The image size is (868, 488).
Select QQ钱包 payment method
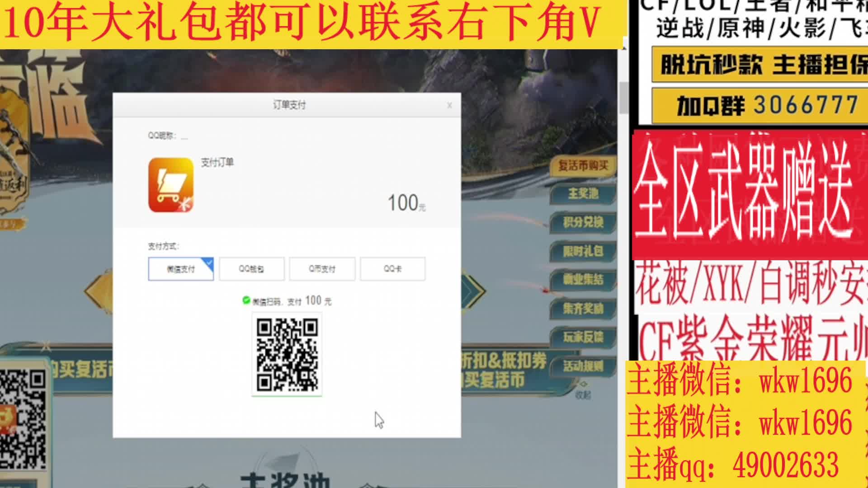[x=251, y=268]
